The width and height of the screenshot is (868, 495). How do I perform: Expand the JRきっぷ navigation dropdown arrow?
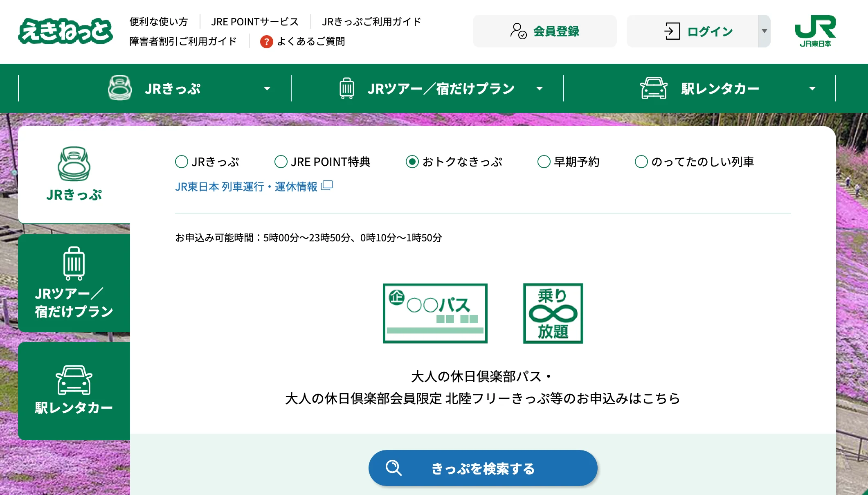267,88
